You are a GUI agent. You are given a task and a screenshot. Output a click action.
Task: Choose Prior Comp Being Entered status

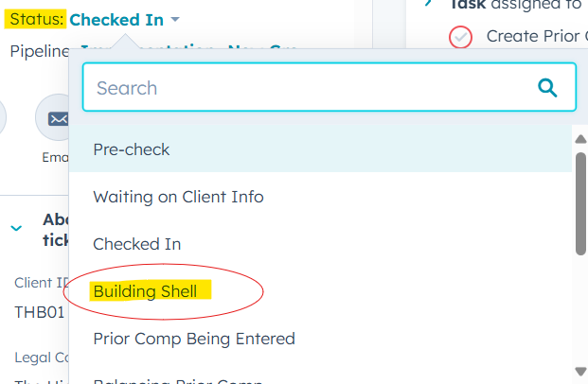[194, 339]
